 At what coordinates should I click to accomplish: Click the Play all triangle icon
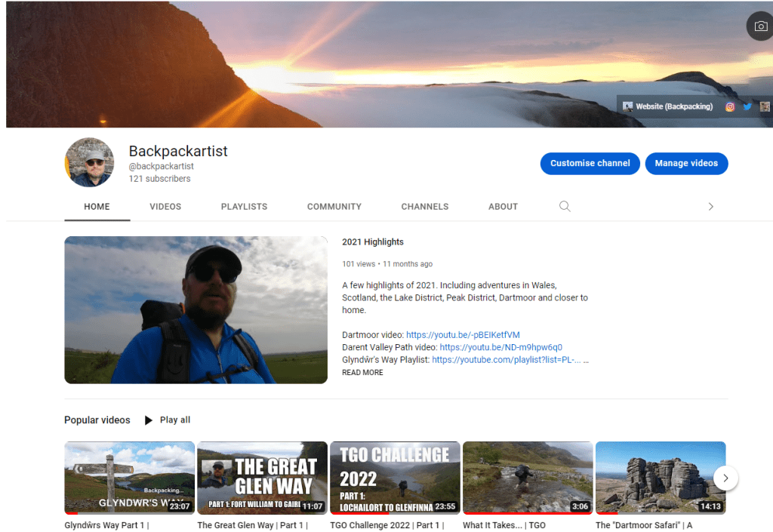point(149,420)
